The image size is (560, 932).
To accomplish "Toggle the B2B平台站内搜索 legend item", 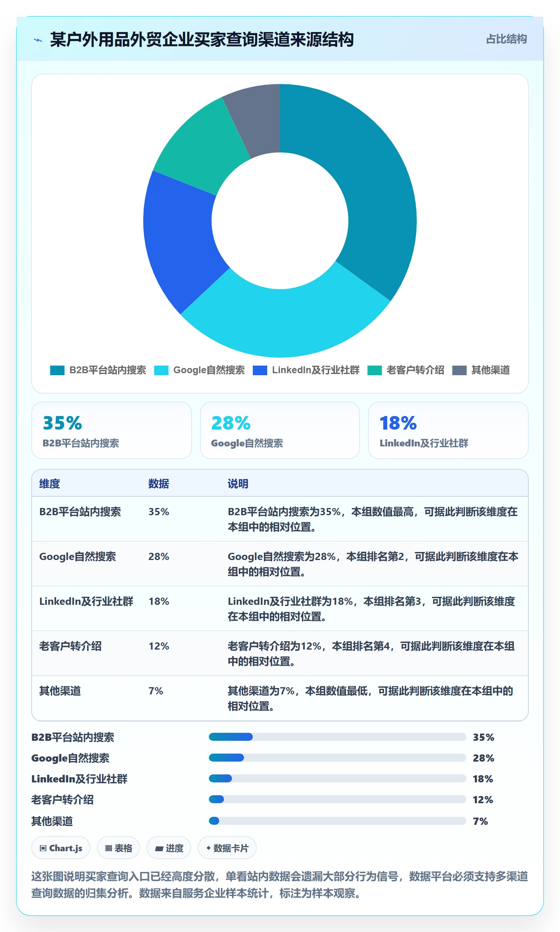I will coord(98,370).
